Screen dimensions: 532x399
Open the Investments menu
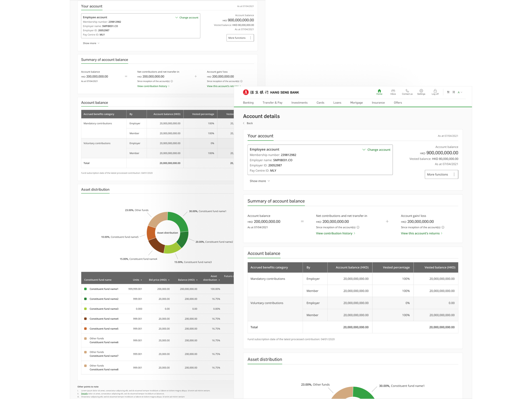point(299,103)
